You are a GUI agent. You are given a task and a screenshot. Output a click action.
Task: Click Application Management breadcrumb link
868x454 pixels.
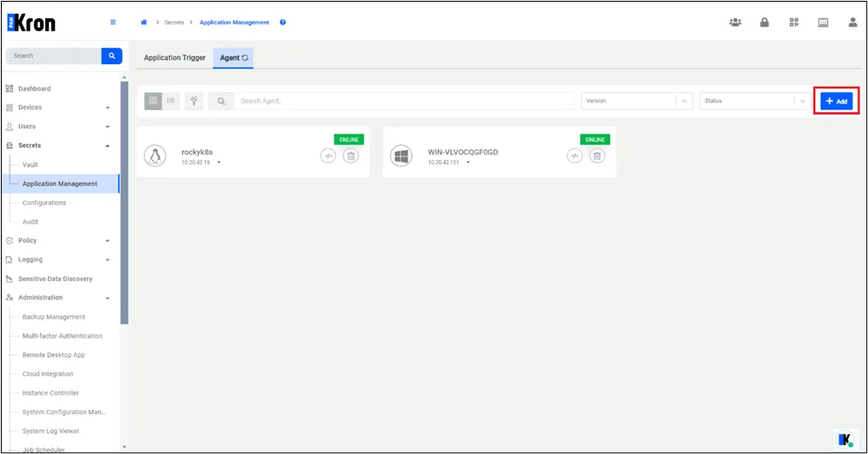coord(235,22)
